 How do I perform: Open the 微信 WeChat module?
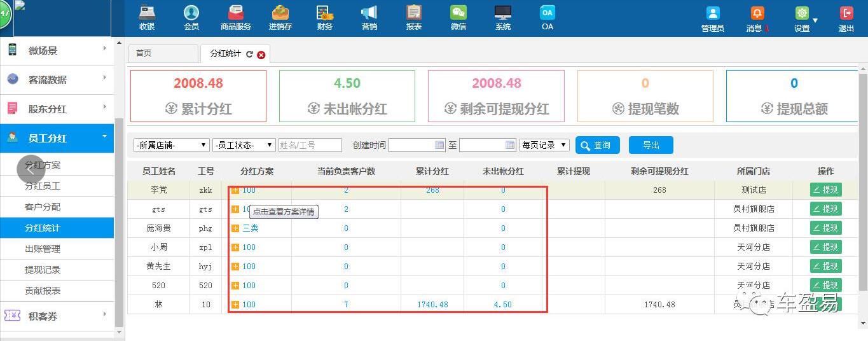[x=458, y=18]
